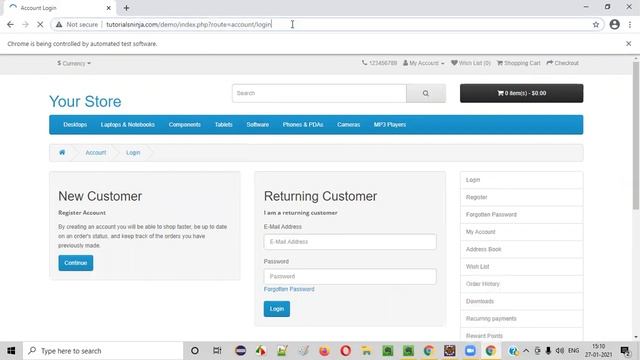This screenshot has width=640, height=360.
Task: Open Chrome profile avatar icon
Action: click(x=614, y=24)
